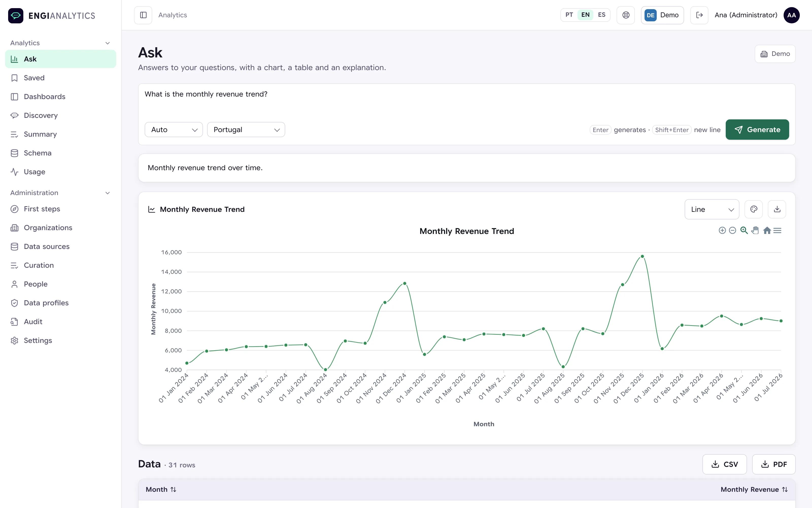The height and width of the screenshot is (508, 812).
Task: Switch language to PT
Action: click(x=569, y=15)
